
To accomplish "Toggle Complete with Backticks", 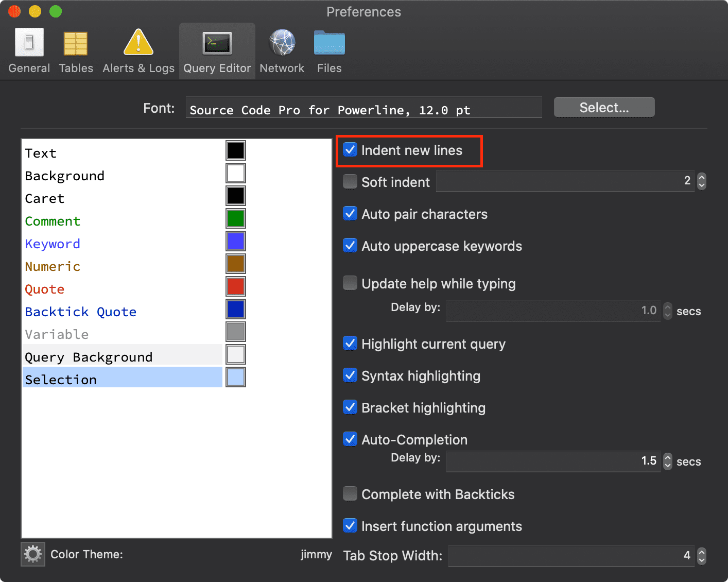I will (x=350, y=493).
